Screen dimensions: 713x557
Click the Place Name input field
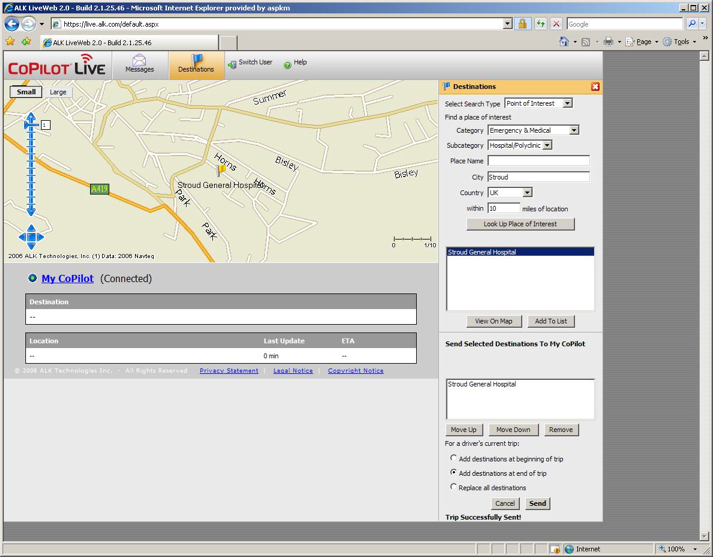[538, 161]
